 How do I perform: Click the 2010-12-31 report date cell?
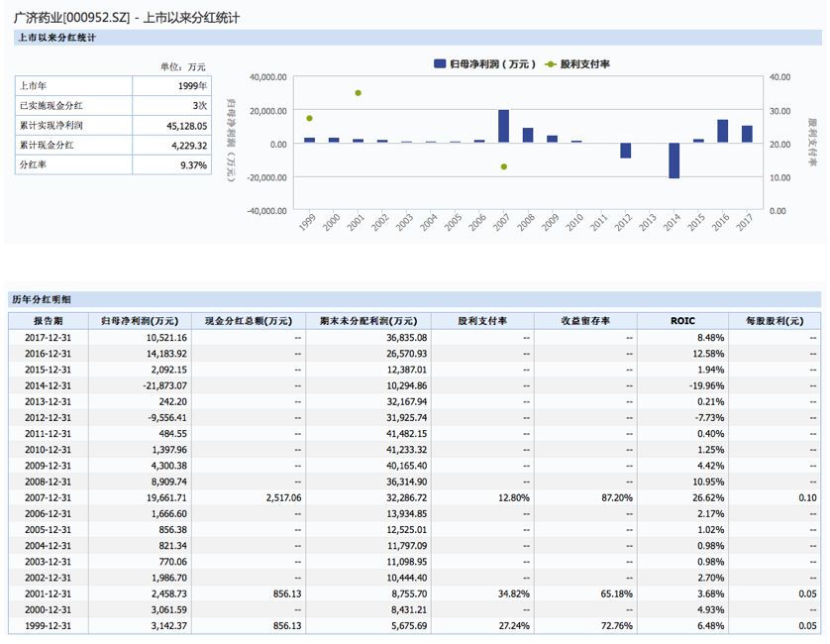pyautogui.click(x=48, y=450)
